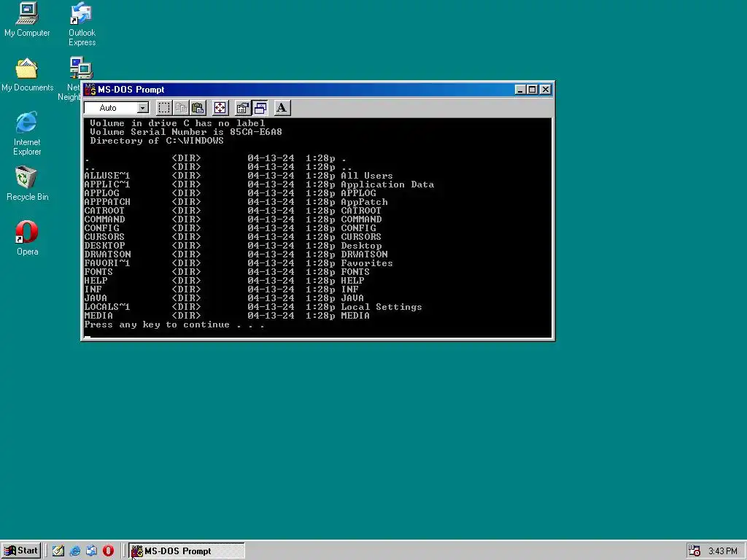Select the Recycle Bin desktop icon
This screenshot has width=747, height=560.
pos(27,184)
